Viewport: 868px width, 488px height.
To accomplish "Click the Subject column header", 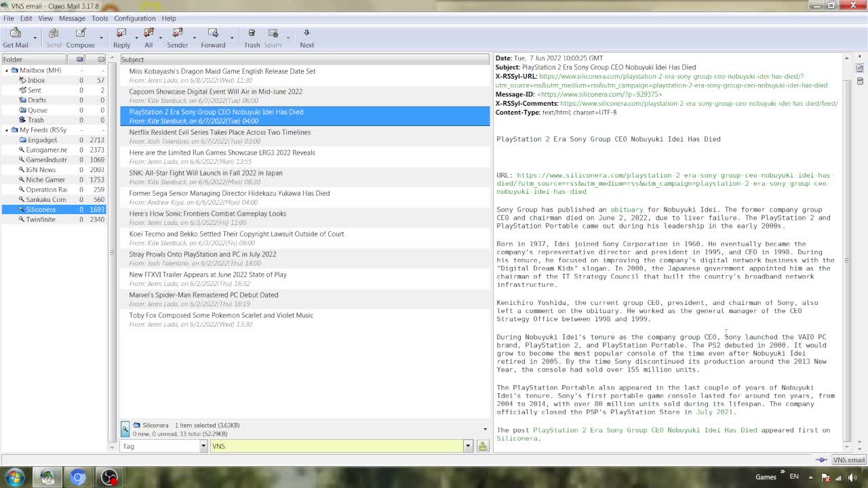I will click(304, 60).
